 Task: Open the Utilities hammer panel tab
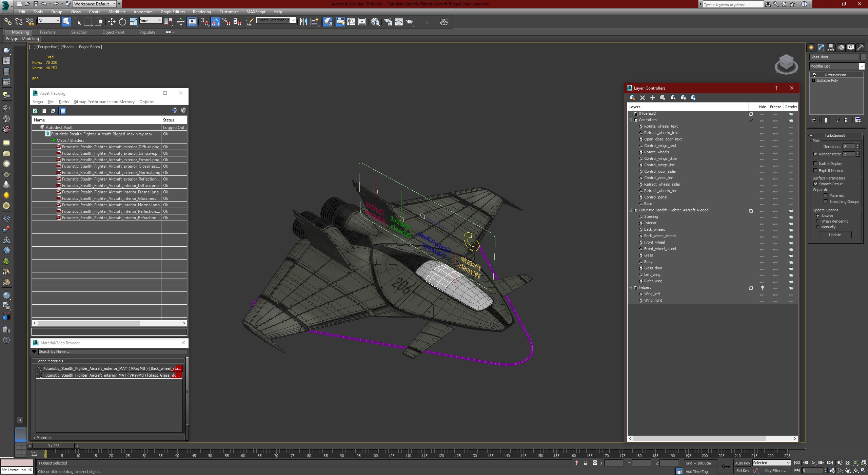tap(860, 47)
